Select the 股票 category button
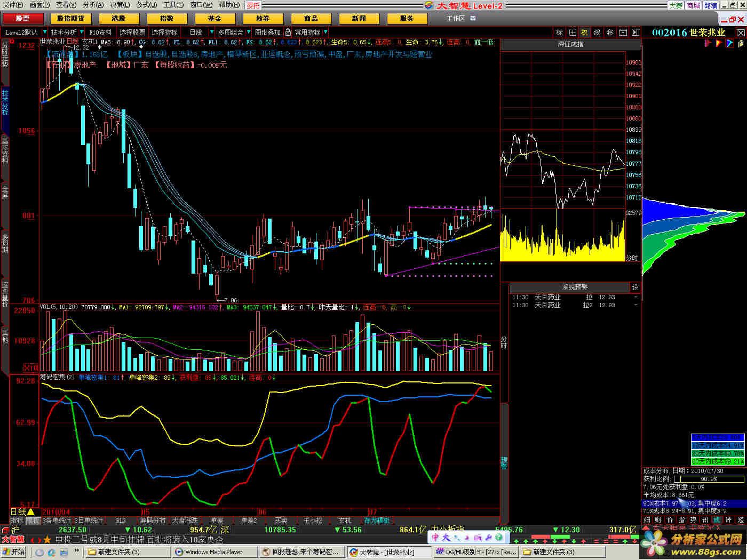The height and width of the screenshot is (560, 747). pos(23,18)
